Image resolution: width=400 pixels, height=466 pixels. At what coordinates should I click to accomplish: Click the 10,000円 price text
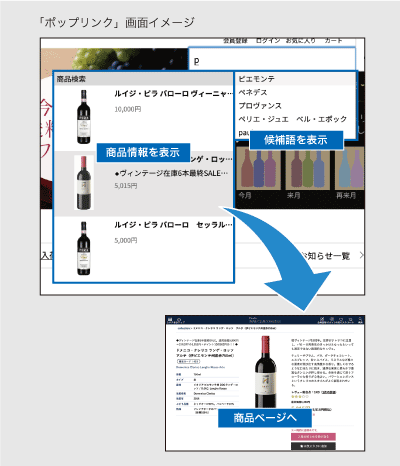click(x=128, y=109)
